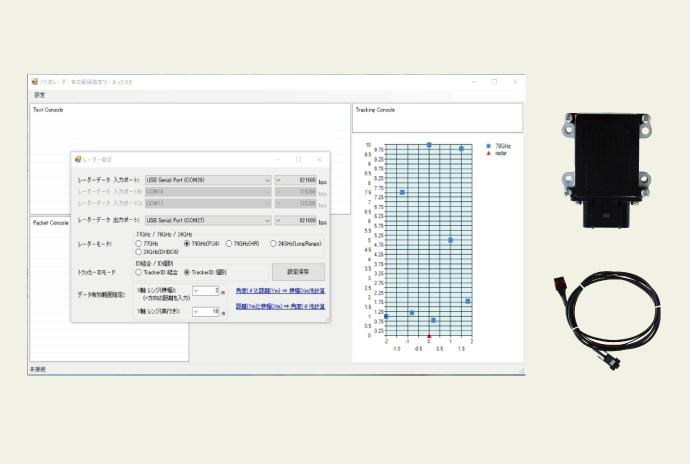Viewport: 690px width, 464px height.
Task: Click the greyed-out COM11 input port C dropdown
Action: click(208, 203)
